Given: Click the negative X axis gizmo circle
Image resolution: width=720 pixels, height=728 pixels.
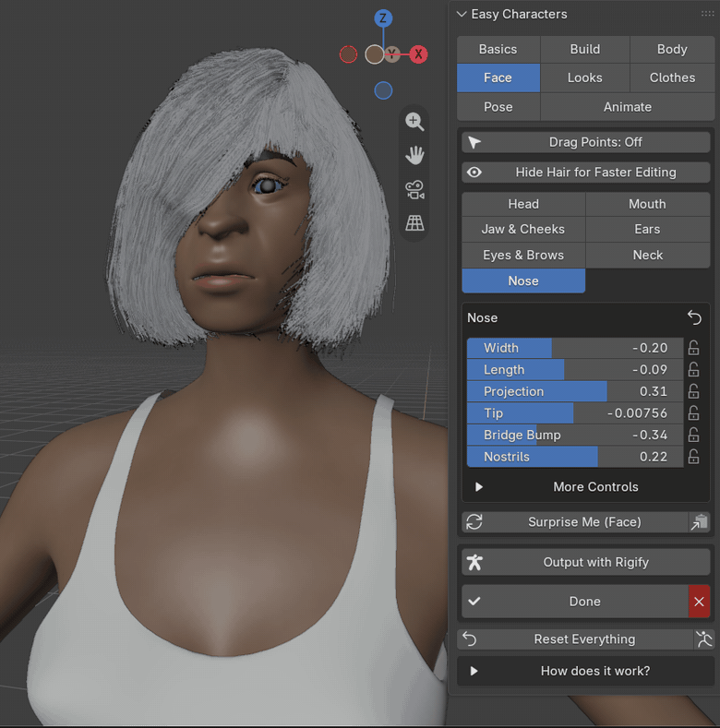Looking at the screenshot, I should tap(348, 54).
